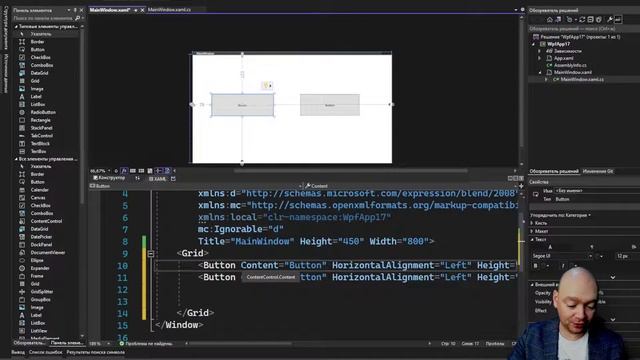Viewport: 640px width, 360px height.
Task: Open the Segoe UI font dropdown
Action: coord(590,256)
